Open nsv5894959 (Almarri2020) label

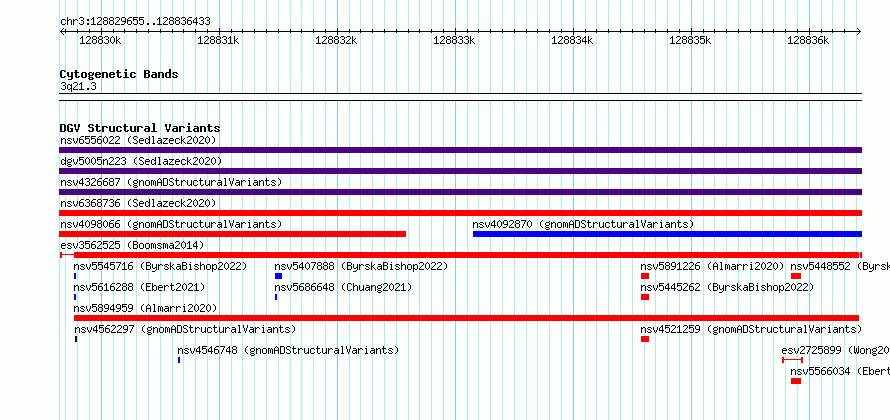[x=145, y=308]
